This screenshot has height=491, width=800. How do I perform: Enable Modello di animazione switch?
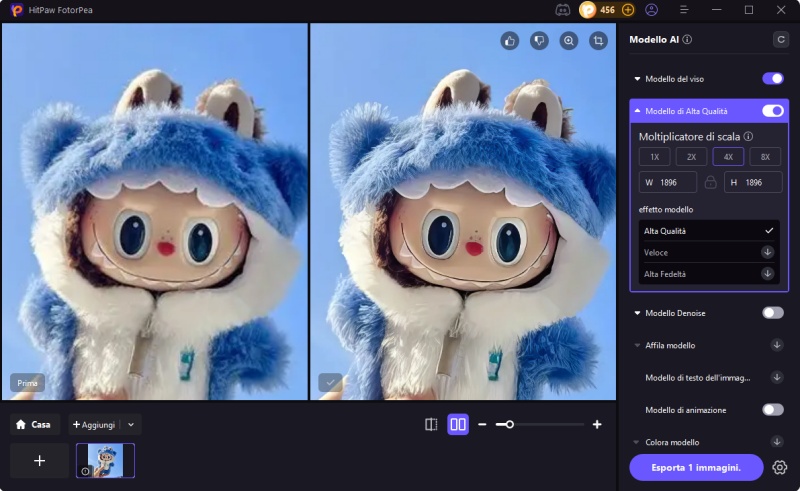click(x=773, y=409)
